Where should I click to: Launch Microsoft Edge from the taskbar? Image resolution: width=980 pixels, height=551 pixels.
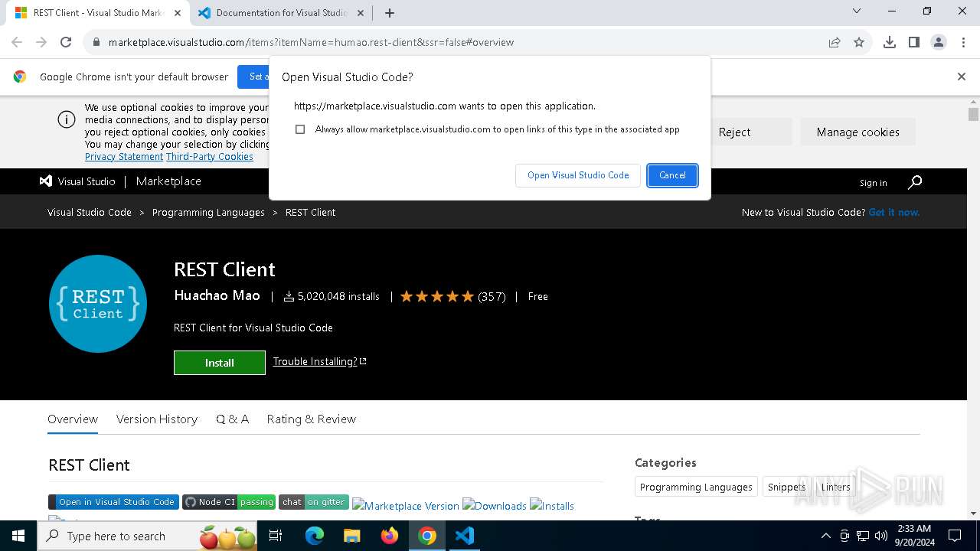(x=315, y=536)
